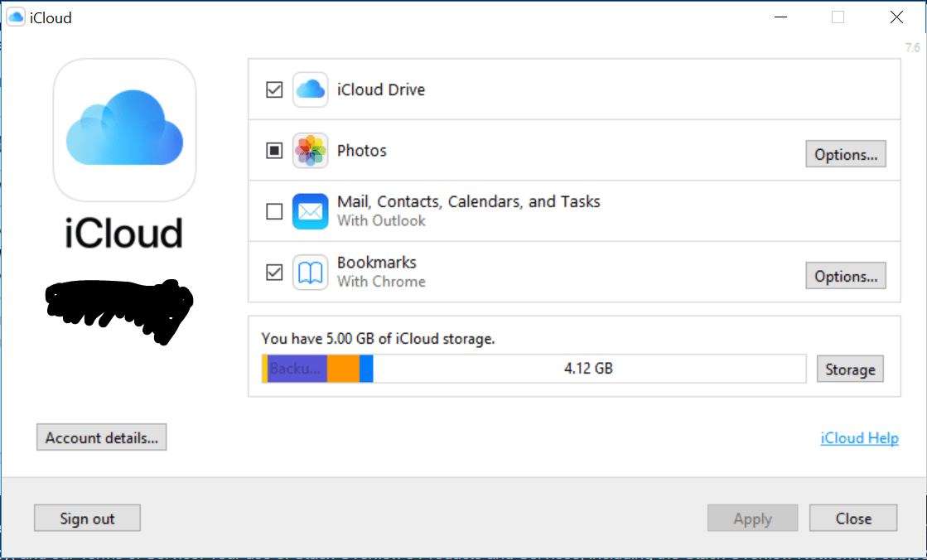The height and width of the screenshot is (560, 927).
Task: Click the small iCloud title bar icon
Action: [x=16, y=17]
